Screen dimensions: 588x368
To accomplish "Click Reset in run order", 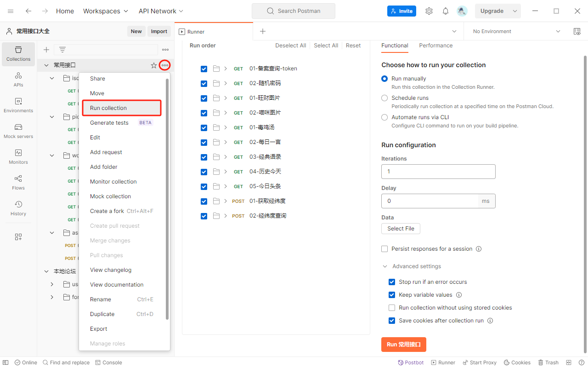I will point(353,46).
